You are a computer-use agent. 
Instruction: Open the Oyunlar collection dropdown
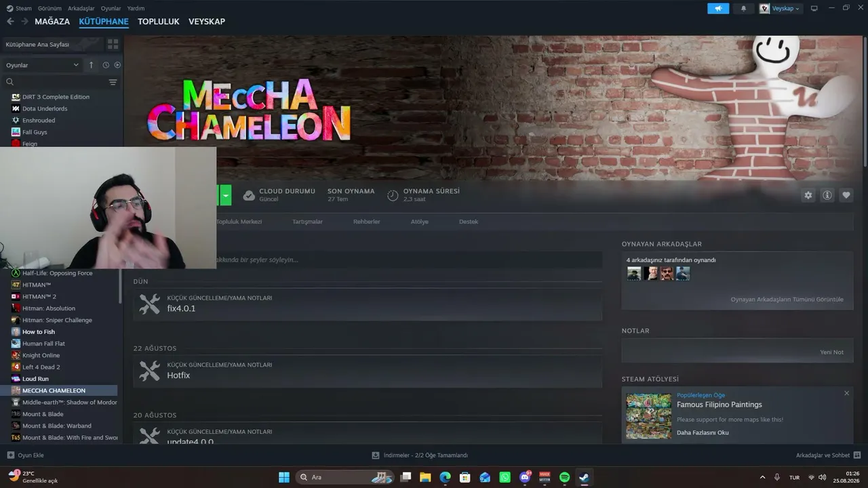pos(43,65)
